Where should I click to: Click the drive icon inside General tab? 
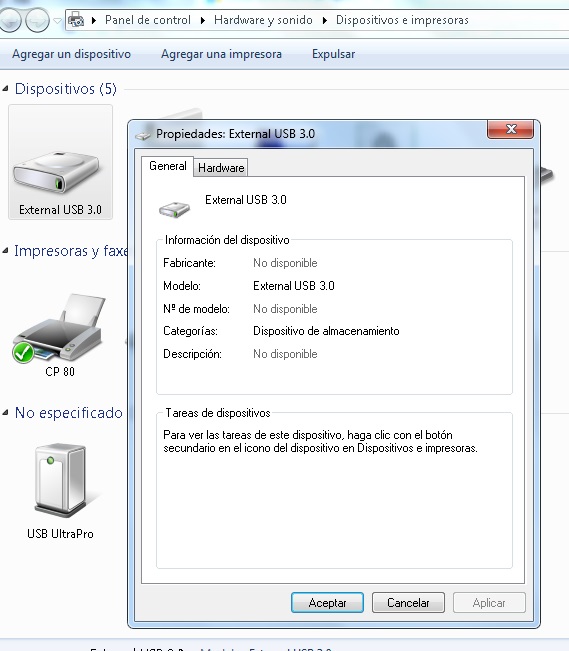point(174,209)
